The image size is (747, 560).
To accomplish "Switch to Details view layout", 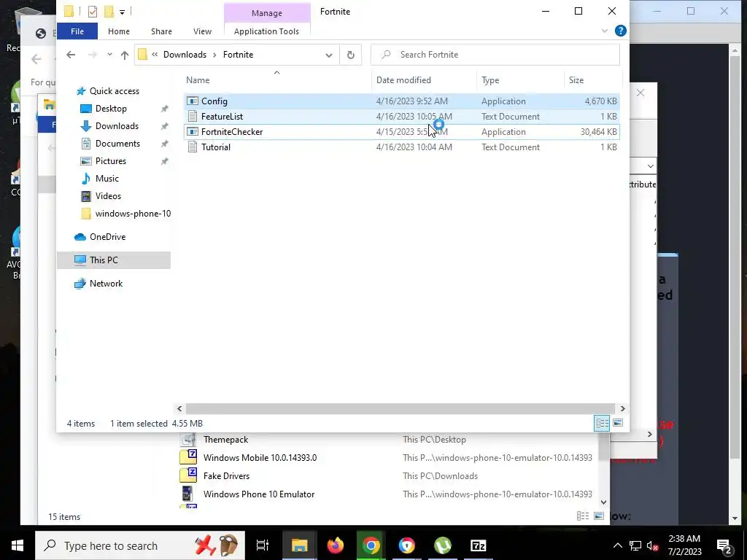I will tap(602, 423).
